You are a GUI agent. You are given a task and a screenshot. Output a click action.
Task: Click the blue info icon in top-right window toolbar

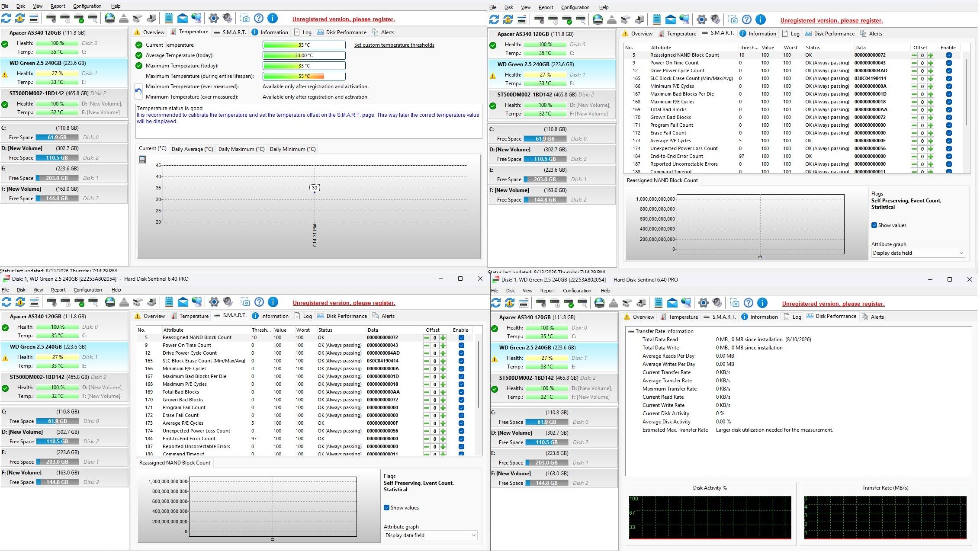pos(761,19)
